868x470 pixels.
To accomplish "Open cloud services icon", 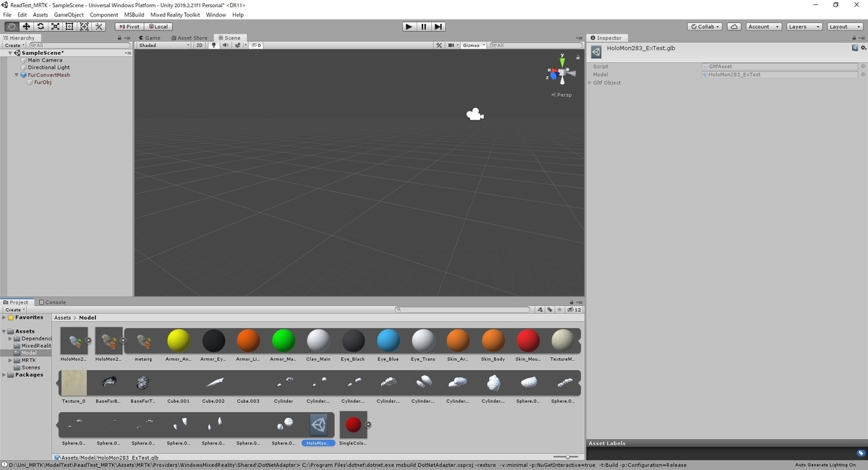I will pos(734,27).
